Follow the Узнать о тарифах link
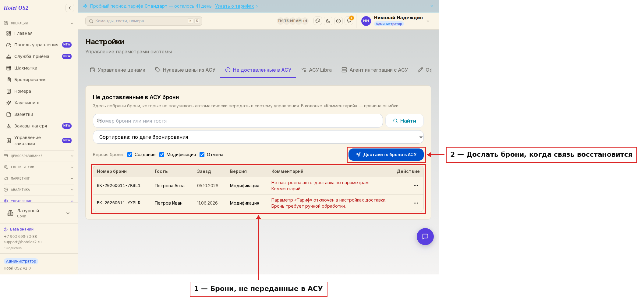644x304 pixels. tap(234, 6)
